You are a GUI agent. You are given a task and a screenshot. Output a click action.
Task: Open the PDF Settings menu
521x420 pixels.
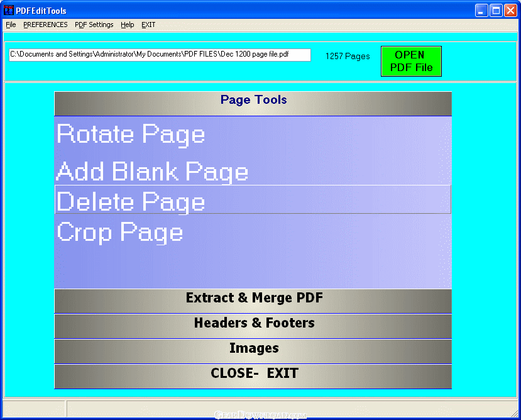click(94, 25)
